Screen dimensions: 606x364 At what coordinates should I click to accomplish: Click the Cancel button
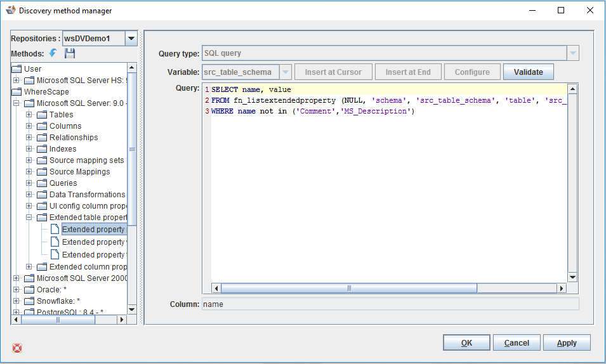pos(517,343)
